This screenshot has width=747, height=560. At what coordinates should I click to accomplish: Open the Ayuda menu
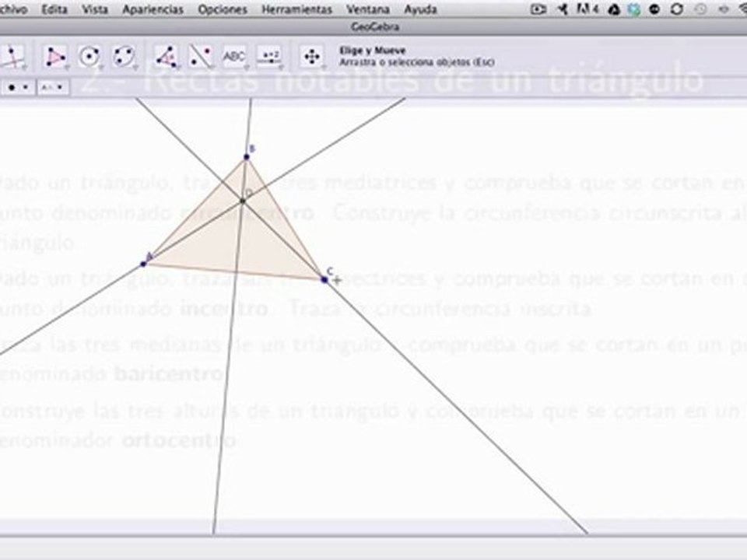tap(420, 9)
